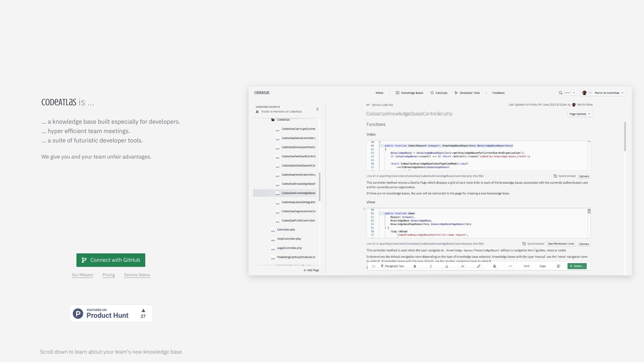The image size is (644, 362).
Task: Expand the Paragraph Text style dropdown
Action: coord(394,266)
